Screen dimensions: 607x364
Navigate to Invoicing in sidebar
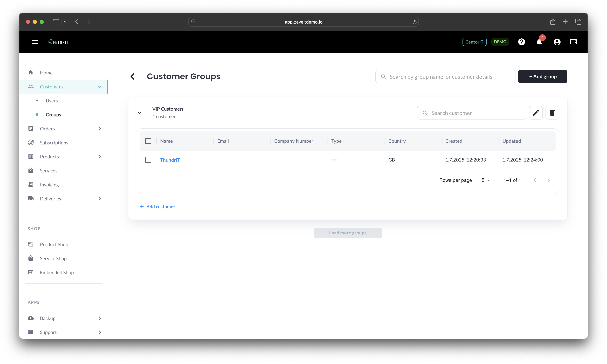tap(49, 185)
